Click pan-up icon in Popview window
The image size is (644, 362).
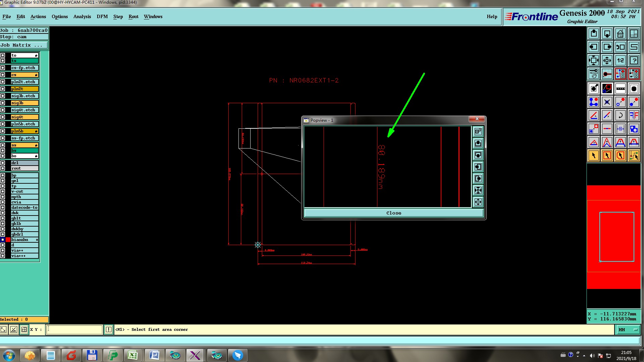478,143
